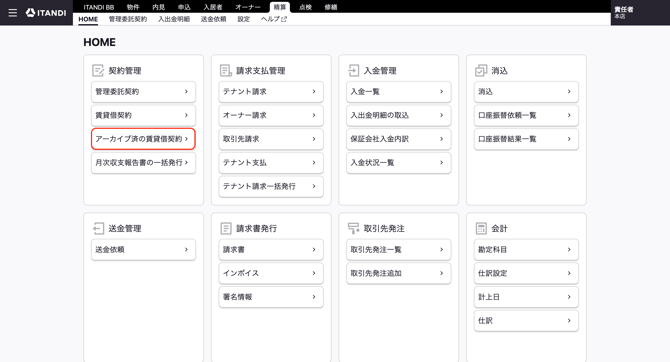Open 入金一覧 button
The image size is (670, 362).
tap(399, 91)
